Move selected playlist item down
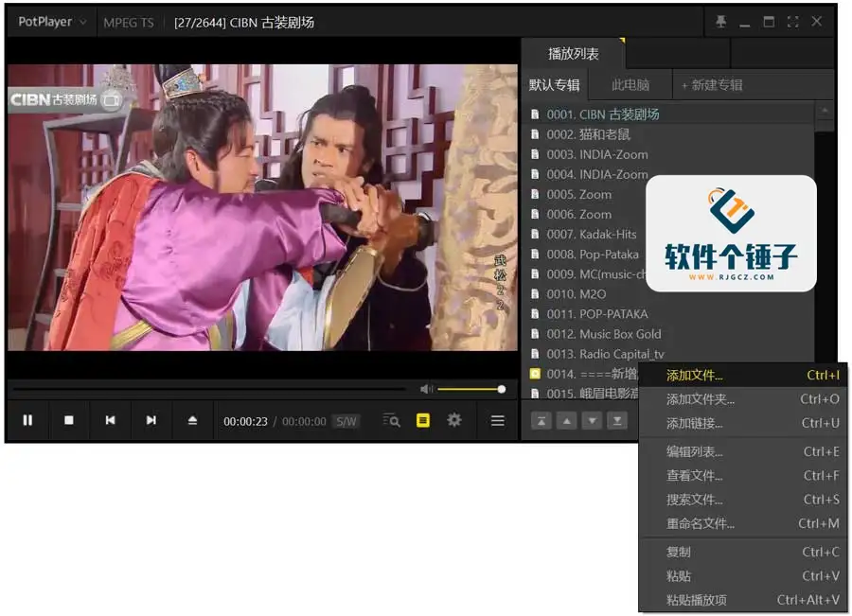 tap(593, 421)
